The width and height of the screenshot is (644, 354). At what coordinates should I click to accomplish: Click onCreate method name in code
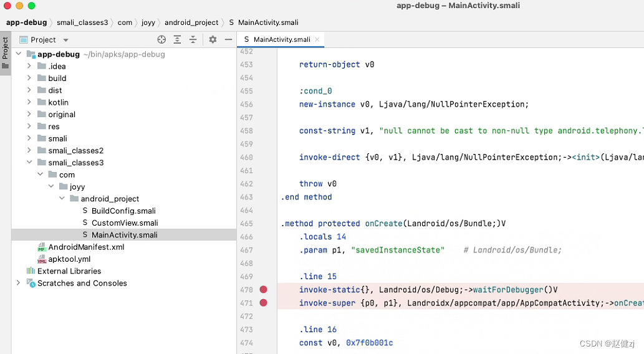tap(383, 223)
